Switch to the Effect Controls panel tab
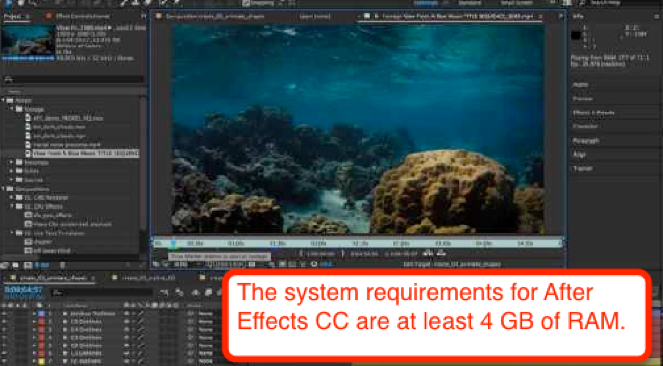The width and height of the screenshot is (663, 366). tap(78, 16)
